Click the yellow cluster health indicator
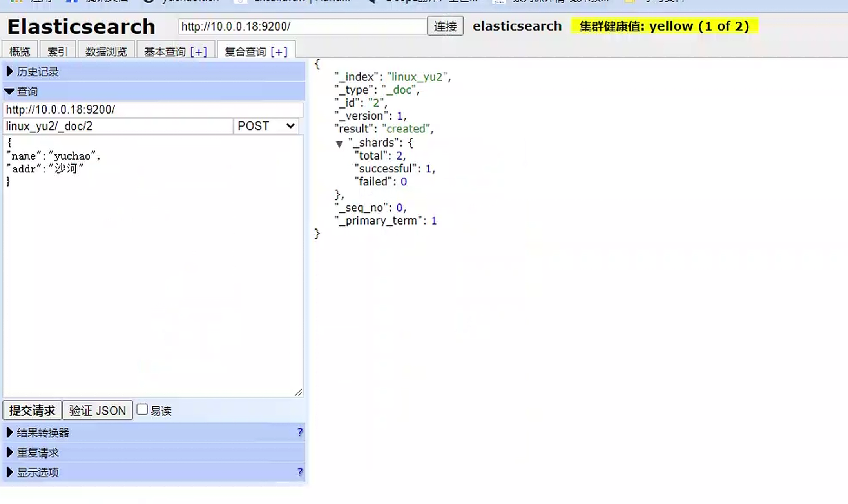The width and height of the screenshot is (848, 504). pyautogui.click(x=665, y=26)
